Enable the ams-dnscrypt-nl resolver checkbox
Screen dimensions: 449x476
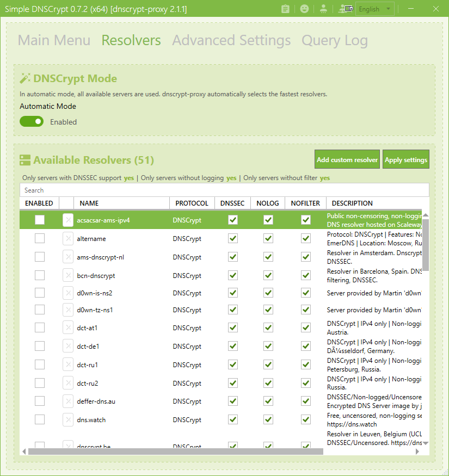[x=40, y=257]
